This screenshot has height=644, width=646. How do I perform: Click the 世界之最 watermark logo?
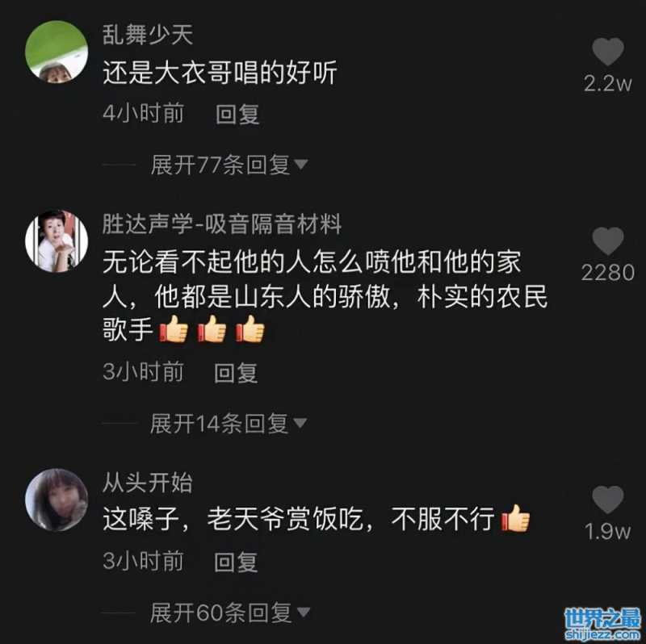(602, 623)
